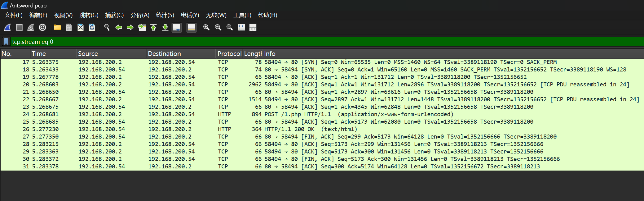Image resolution: width=644 pixels, height=201 pixels.
Task: Click the stop capture square icon
Action: pyautogui.click(x=19, y=28)
